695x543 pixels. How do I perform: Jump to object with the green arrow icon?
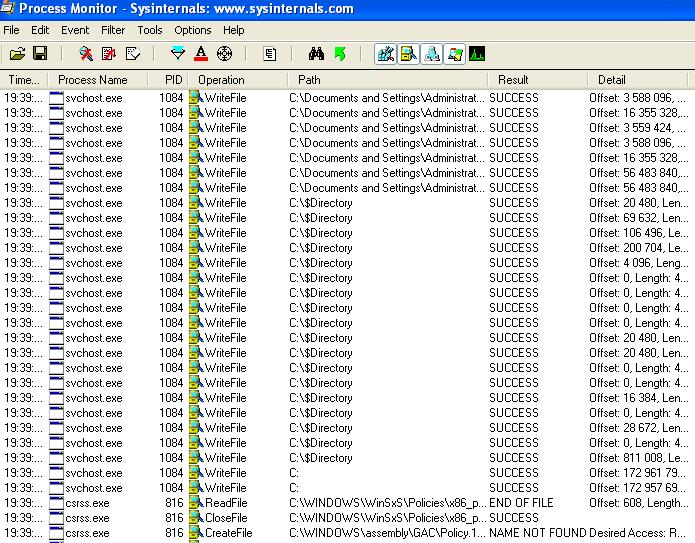(x=340, y=54)
